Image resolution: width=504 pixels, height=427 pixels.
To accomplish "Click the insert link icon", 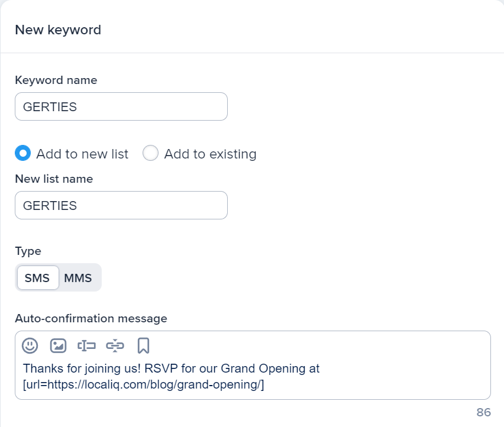I will [x=115, y=345].
